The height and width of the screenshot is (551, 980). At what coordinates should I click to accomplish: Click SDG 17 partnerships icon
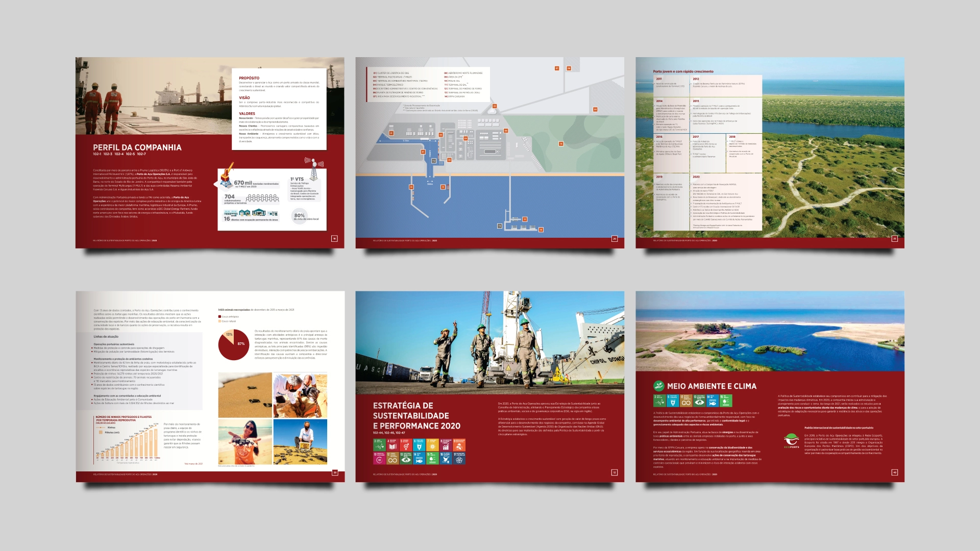(x=459, y=458)
